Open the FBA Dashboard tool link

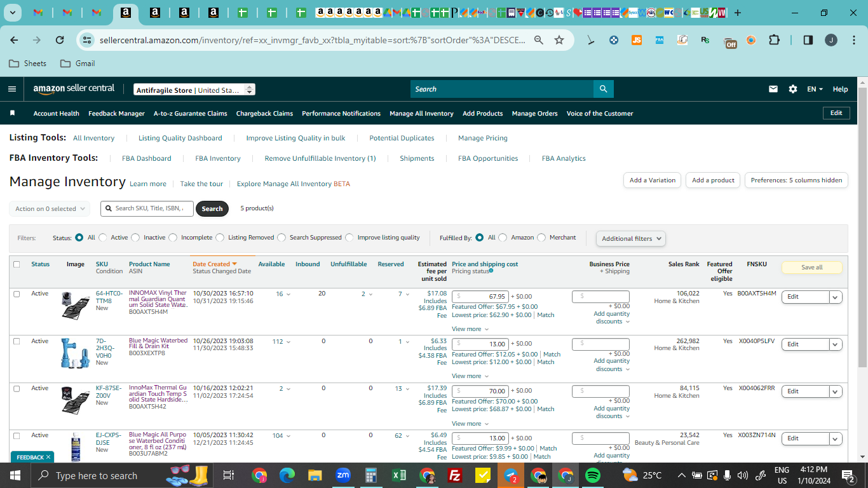point(147,158)
